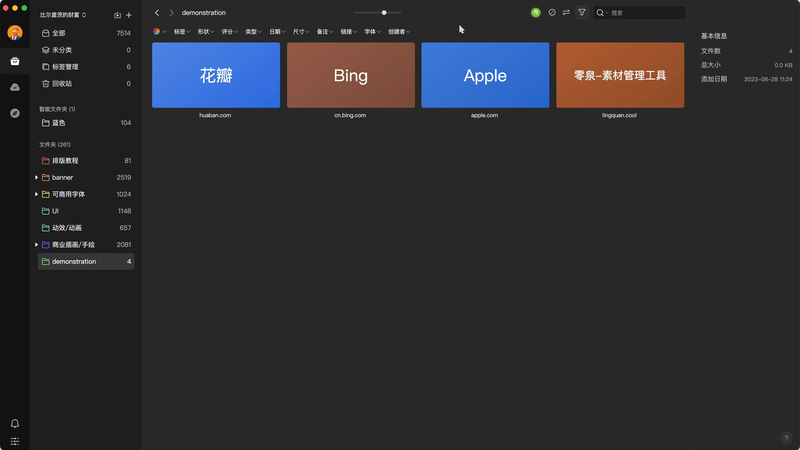Select 标签管理 in the sidebar
800x450 pixels.
coord(66,67)
